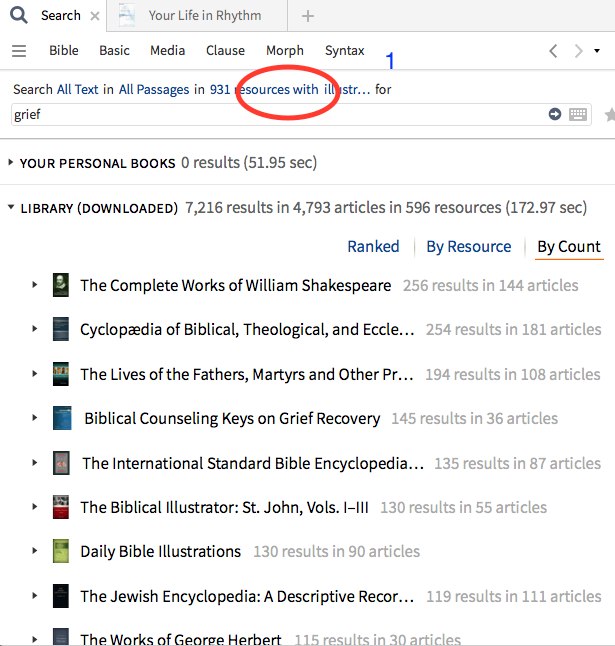Click the Shakespeare book cover thumbnail
This screenshot has height=646, width=615.
pos(61,285)
